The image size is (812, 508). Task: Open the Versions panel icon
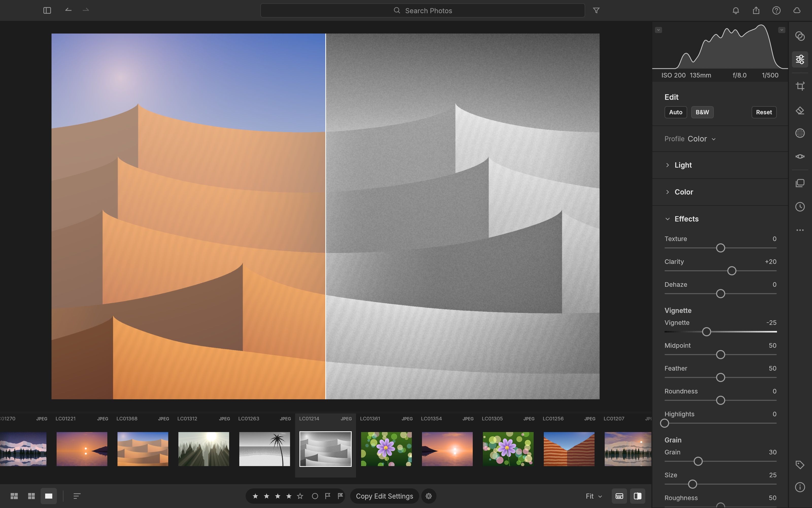coord(800,183)
